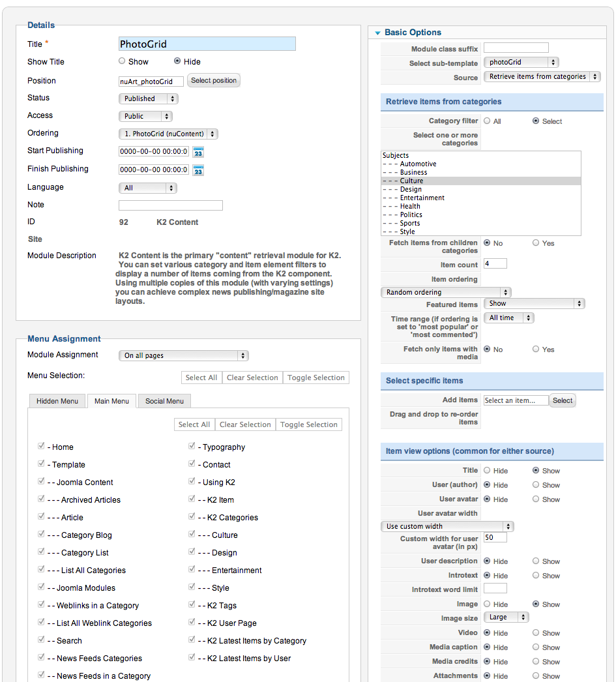
Task: Choose Hide for the item Title option
Action: pos(488,470)
